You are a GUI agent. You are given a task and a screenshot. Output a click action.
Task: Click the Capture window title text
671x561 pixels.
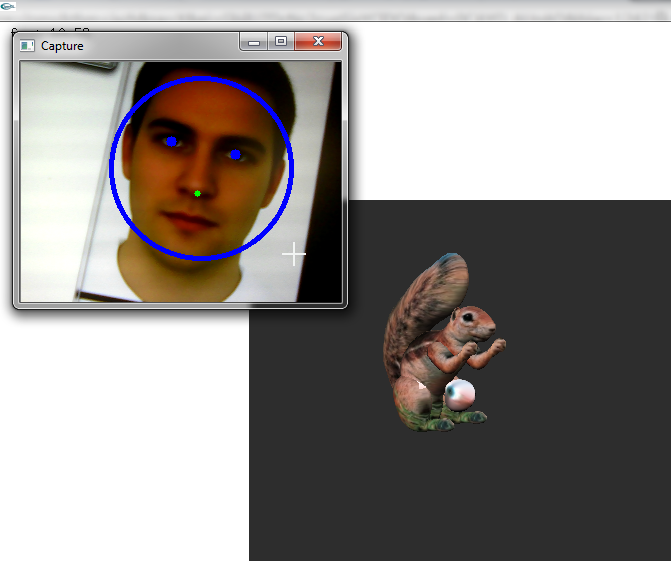pos(62,46)
